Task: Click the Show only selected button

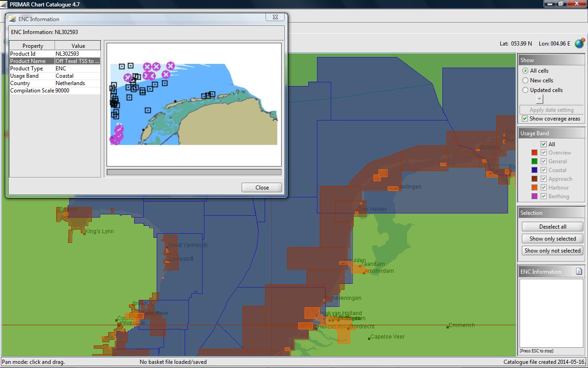Action: [x=552, y=239]
